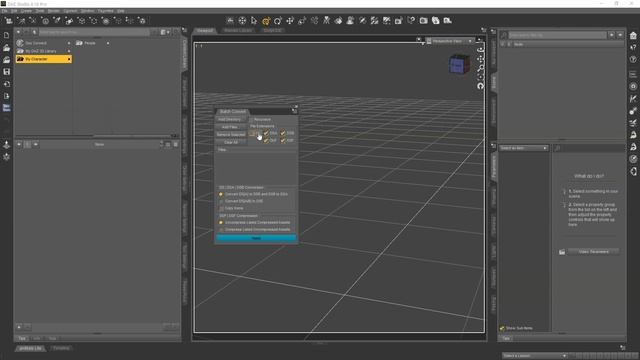
Task: Select Convert DS(A) to DSE radio option
Action: point(221,194)
